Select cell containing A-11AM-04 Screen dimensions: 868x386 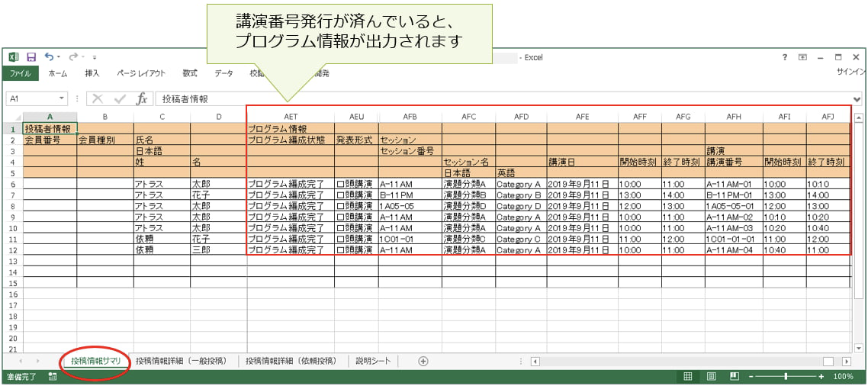point(734,249)
